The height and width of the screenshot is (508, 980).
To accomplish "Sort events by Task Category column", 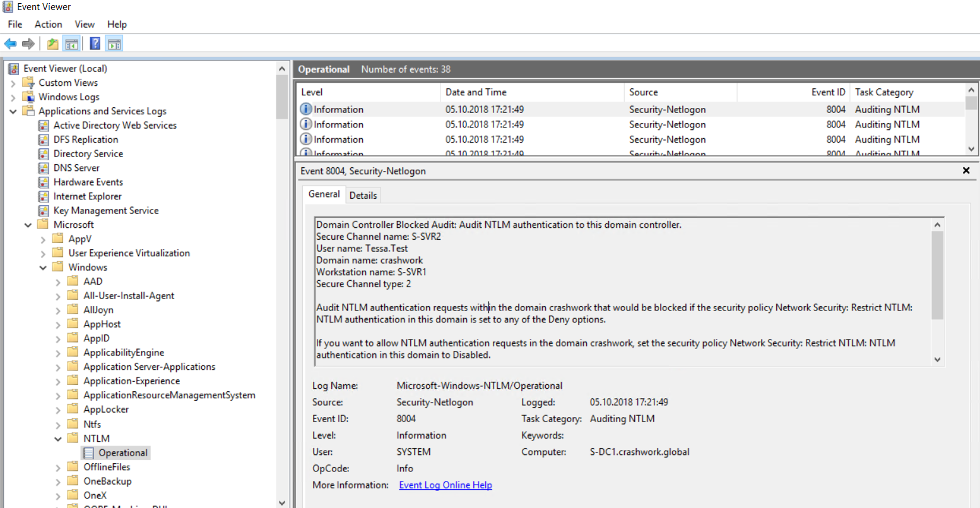I will [907, 92].
